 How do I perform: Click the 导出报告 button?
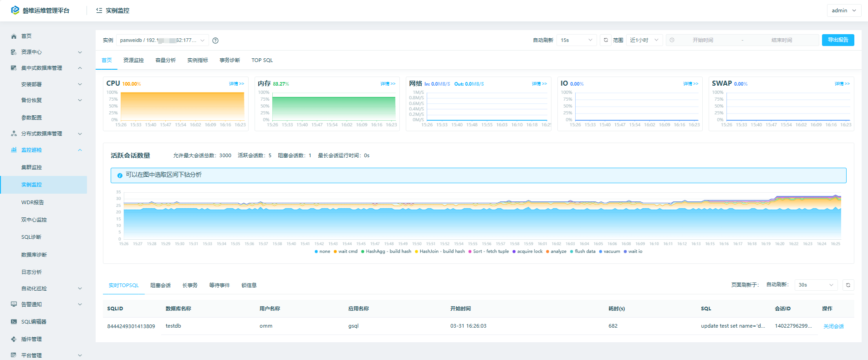[x=838, y=40]
